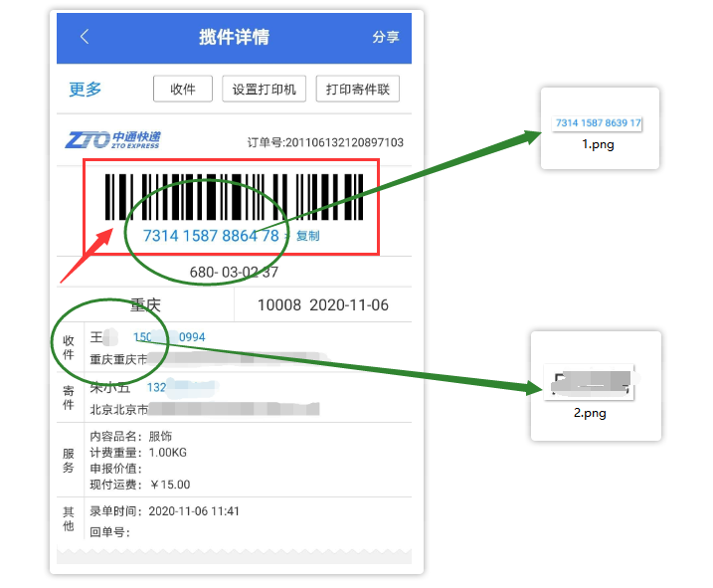Image resolution: width=713 pixels, height=588 pixels.
Task: Click the 1.png file name
Action: 598,144
